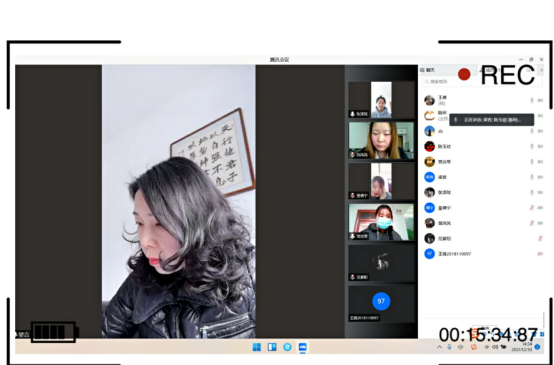This screenshot has height=365, width=554.
Task: Expand the hidden system tray icons chevron
Action: 440,347
